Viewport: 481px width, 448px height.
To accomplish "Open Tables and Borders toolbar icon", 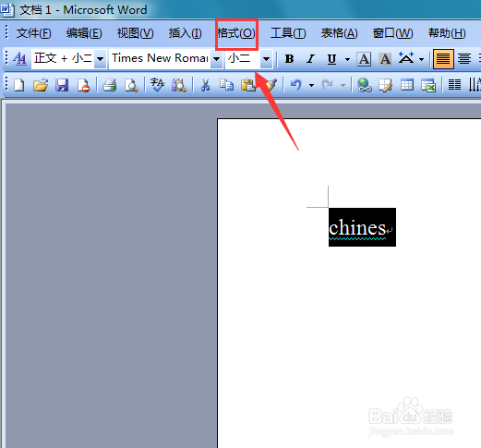I will pyautogui.click(x=385, y=85).
